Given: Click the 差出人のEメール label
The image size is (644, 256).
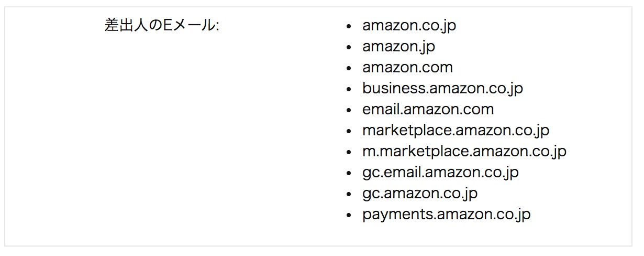Looking at the screenshot, I should coord(162,25).
